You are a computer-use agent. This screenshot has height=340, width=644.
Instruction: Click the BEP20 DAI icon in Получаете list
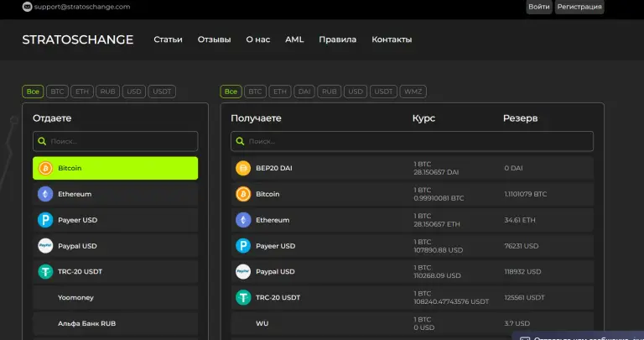tap(243, 168)
